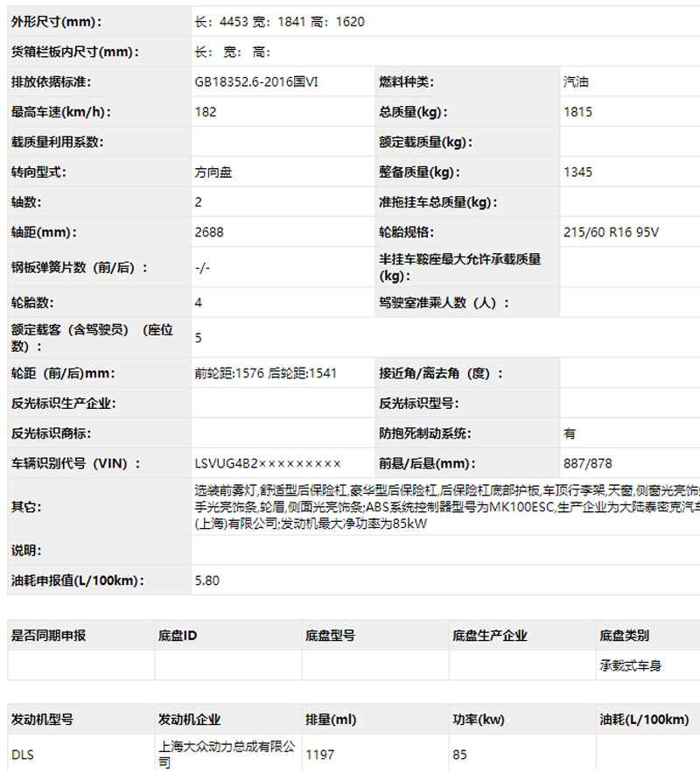Select the 转向型式 label
This screenshot has width=700, height=774.
[39, 172]
